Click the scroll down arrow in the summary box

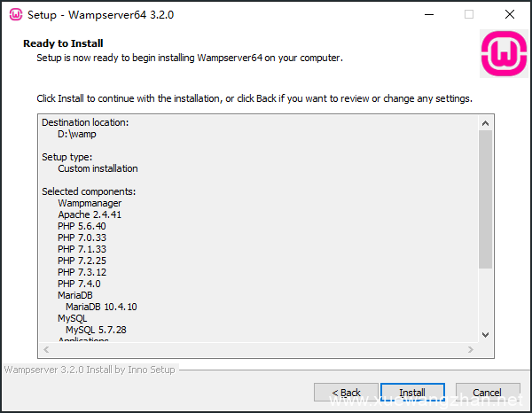485,334
